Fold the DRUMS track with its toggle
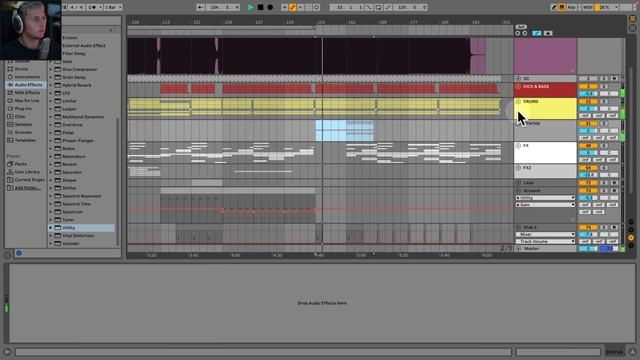The width and height of the screenshot is (640, 360). [518, 101]
